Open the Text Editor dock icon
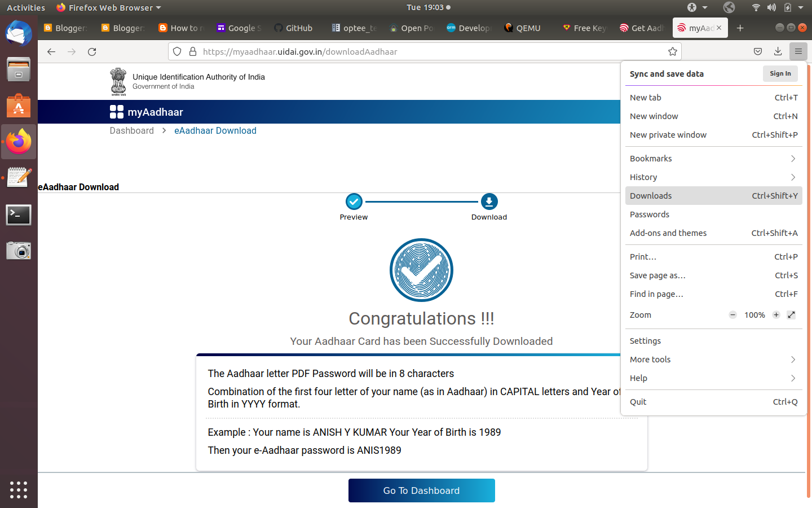 [x=19, y=178]
